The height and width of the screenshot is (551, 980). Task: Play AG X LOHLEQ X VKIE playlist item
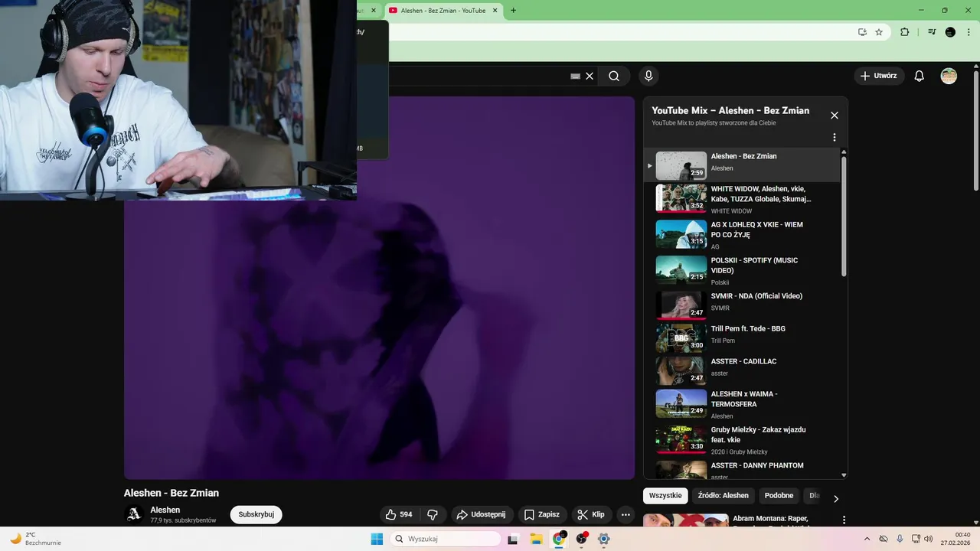[x=742, y=234]
